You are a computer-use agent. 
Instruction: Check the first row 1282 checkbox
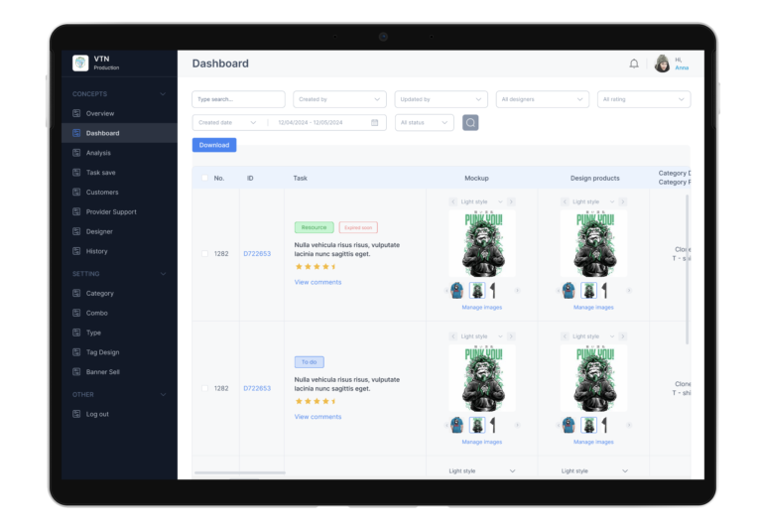pos(204,253)
